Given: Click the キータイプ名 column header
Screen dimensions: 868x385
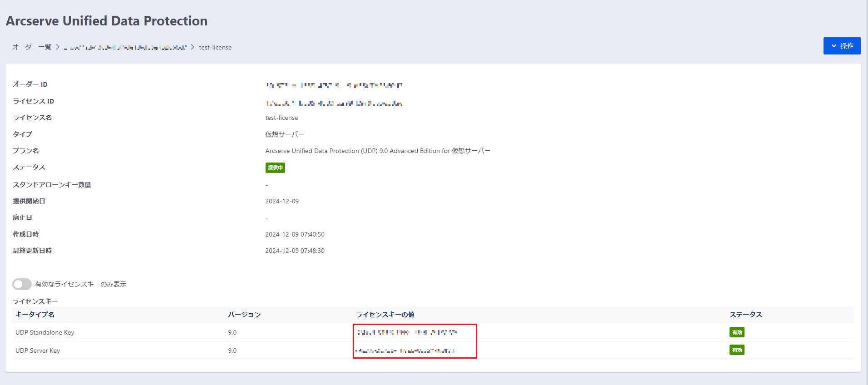Looking at the screenshot, I should 35,315.
